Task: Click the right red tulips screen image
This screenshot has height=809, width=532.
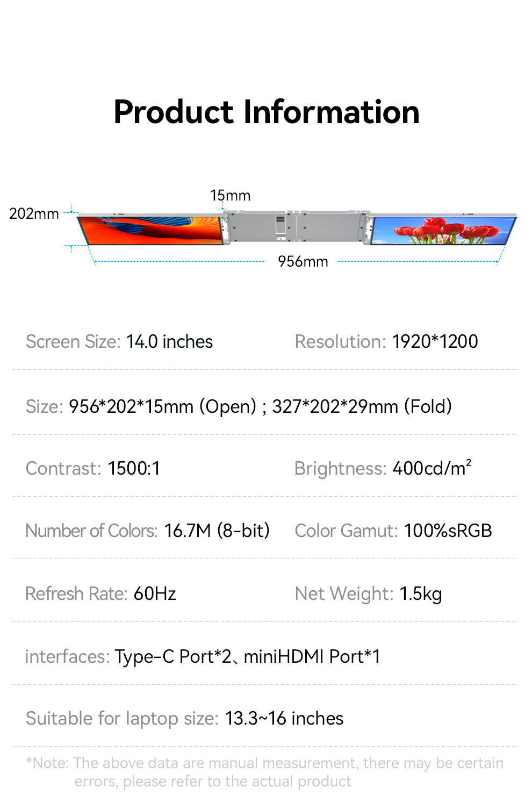Action: click(x=442, y=231)
